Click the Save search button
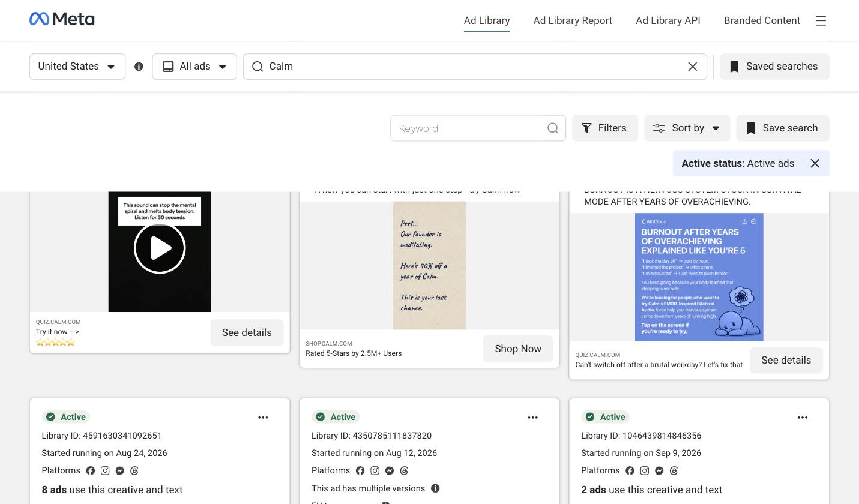The image size is (859, 504). (x=783, y=128)
